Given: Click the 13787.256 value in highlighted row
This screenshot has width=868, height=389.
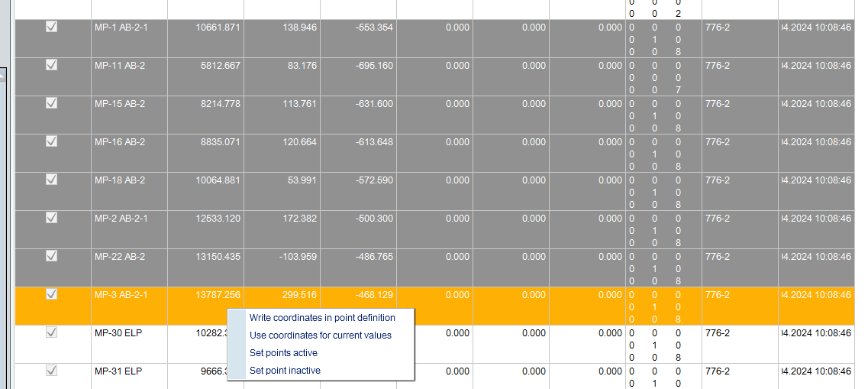Looking at the screenshot, I should (x=218, y=295).
